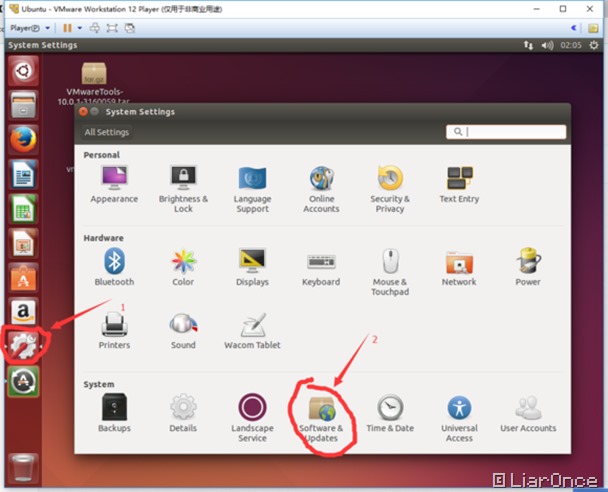Open Software & Updates

pos(321,418)
